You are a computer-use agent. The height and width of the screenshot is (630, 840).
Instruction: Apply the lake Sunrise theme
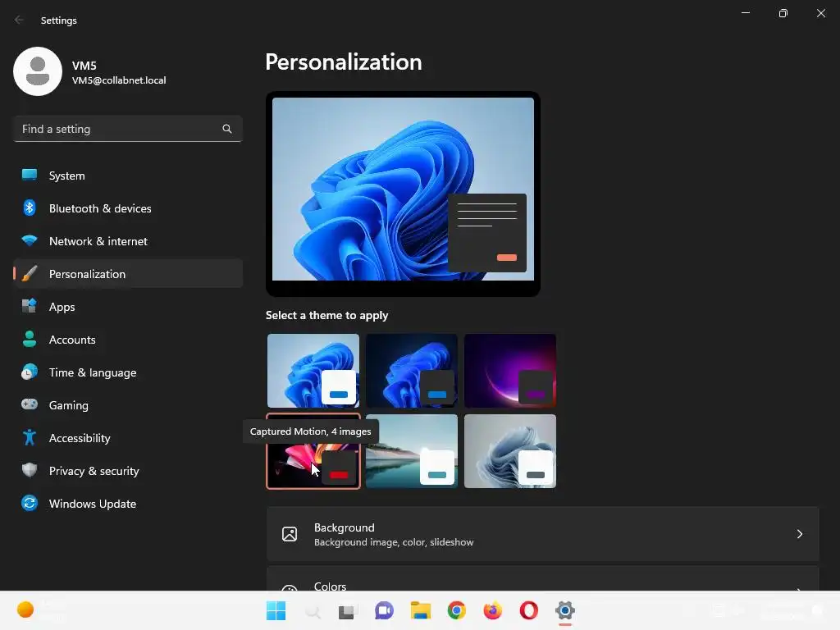tap(412, 451)
